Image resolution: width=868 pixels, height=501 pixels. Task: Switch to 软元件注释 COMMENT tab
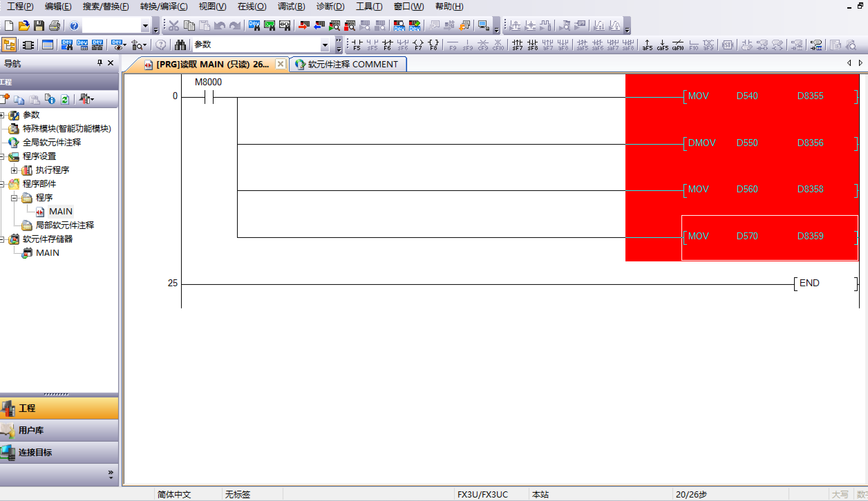pyautogui.click(x=348, y=64)
